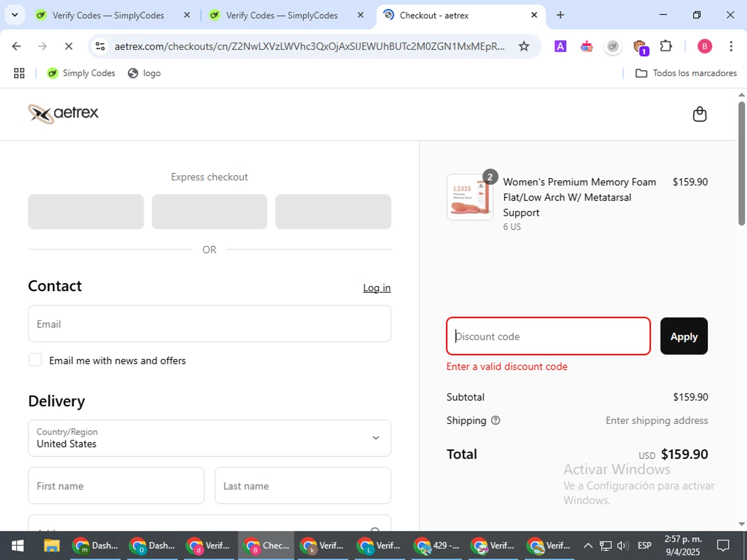
Task: Open Todos los marcadores folder
Action: pyautogui.click(x=686, y=73)
